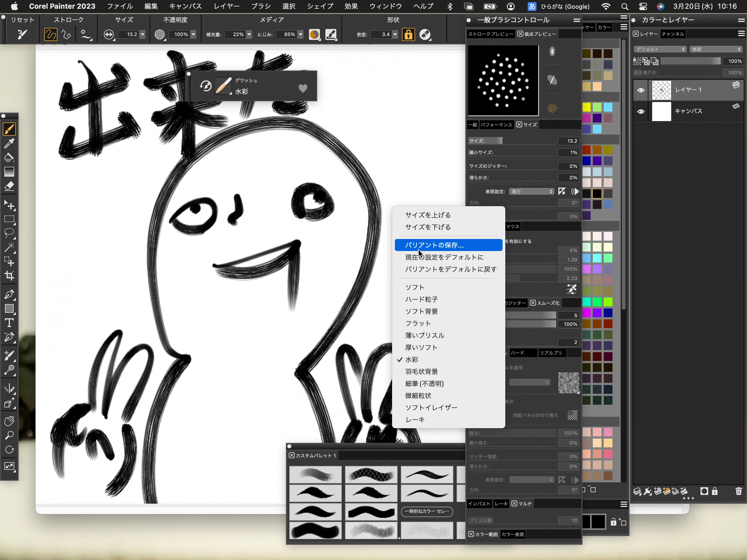Screen dimensions: 747x560
Task: Switch to the Performance tab
Action: (x=496, y=125)
